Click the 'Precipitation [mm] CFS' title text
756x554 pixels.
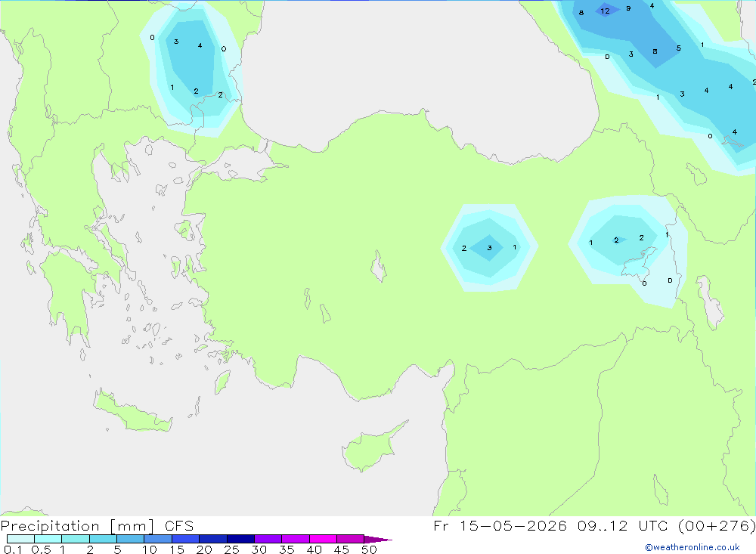[97, 525]
